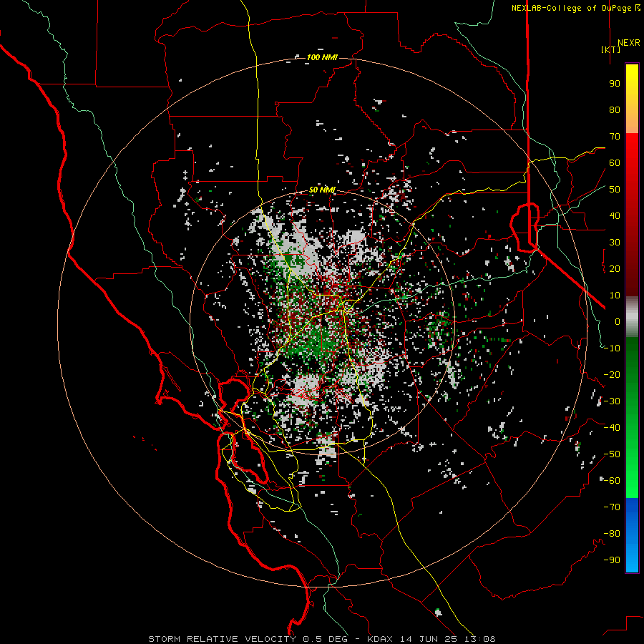Click the NEXLAB-College of DuPage header text
The image size is (644, 644).
(572, 8)
